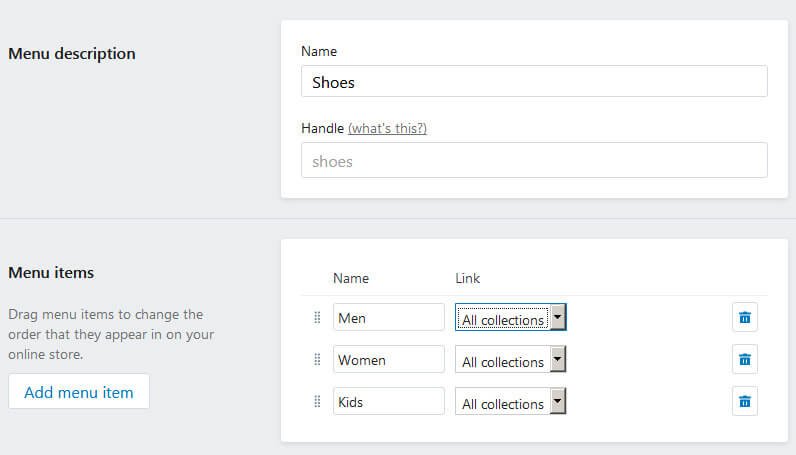The height and width of the screenshot is (455, 796).
Task: Click the Add menu item button
Action: (78, 392)
